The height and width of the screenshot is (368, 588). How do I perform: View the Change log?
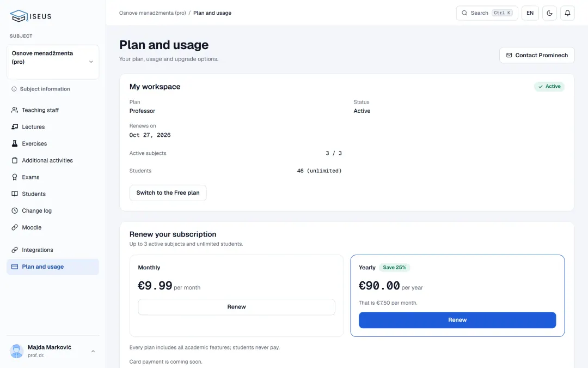click(53, 210)
